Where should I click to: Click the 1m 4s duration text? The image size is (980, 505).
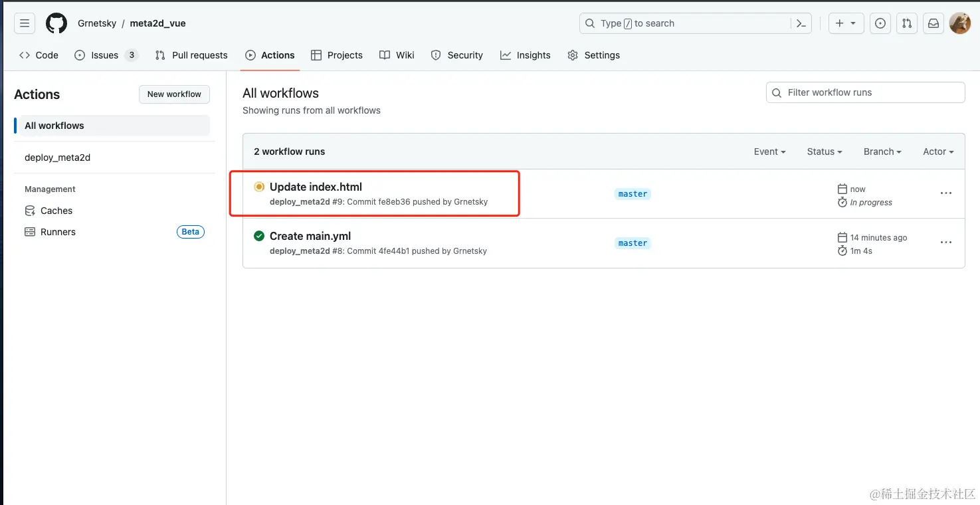coord(861,251)
